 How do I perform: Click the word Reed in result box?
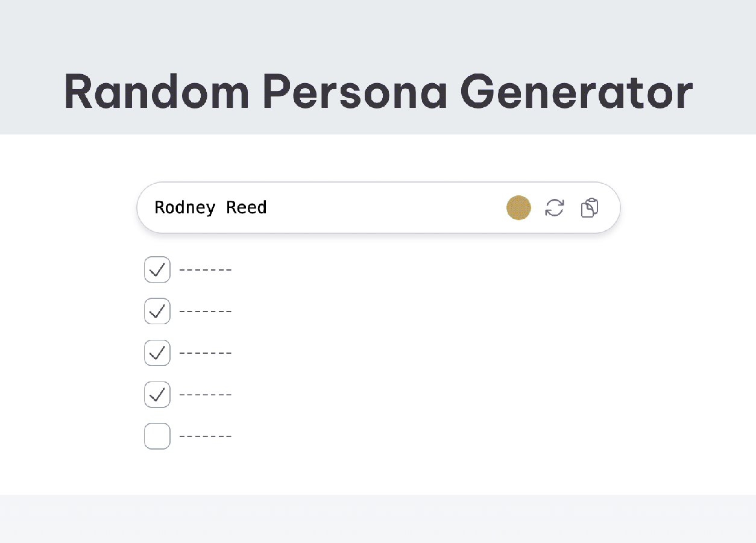pos(247,207)
